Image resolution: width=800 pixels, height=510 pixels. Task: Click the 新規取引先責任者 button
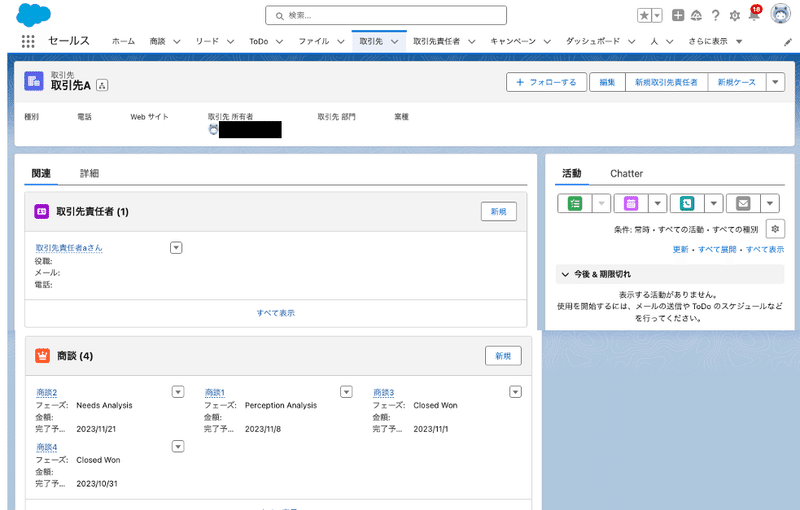pyautogui.click(x=666, y=82)
